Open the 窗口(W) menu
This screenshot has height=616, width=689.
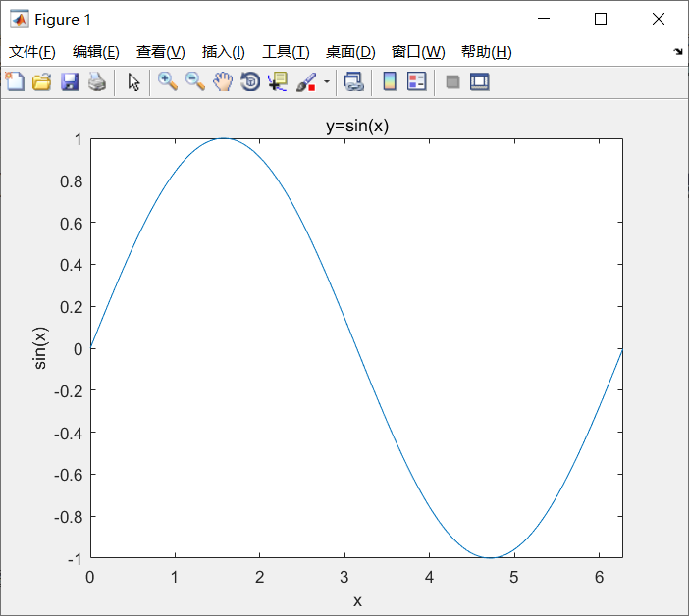418,52
